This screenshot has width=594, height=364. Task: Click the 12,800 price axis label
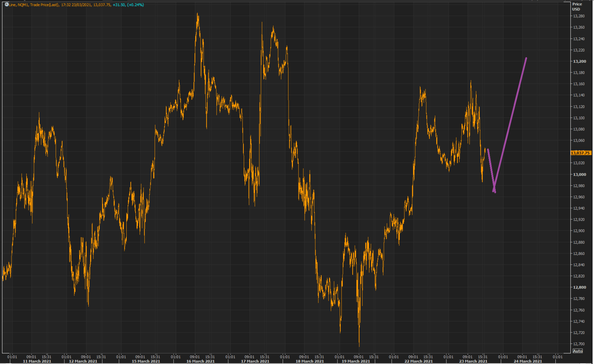click(579, 287)
